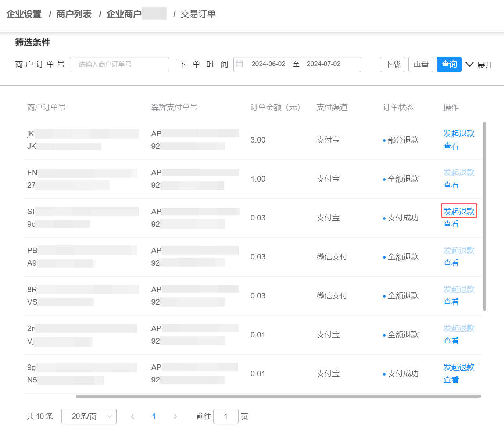The height and width of the screenshot is (431, 504).
Task: Click highlighted 发起退款 on the 支付成功 row
Action: click(x=459, y=211)
